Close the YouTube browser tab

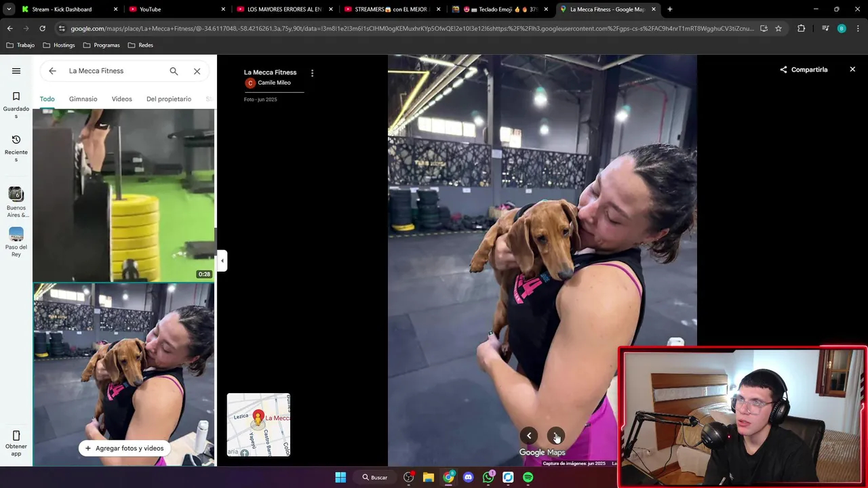coord(223,9)
